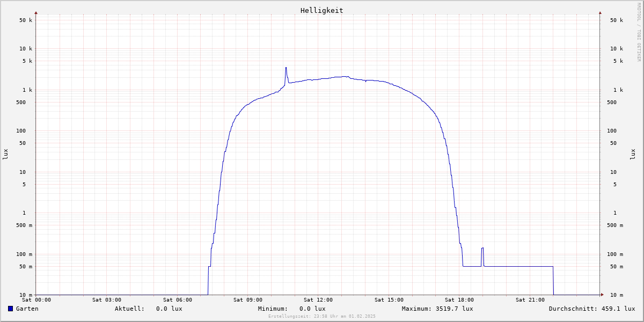Select the Aktuell 0.0 lux value
The width and height of the screenshot is (644, 322).
click(169, 309)
